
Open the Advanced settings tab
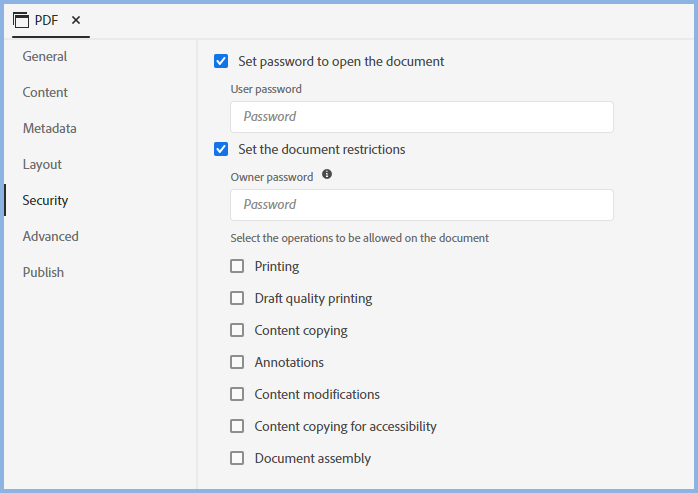click(51, 236)
